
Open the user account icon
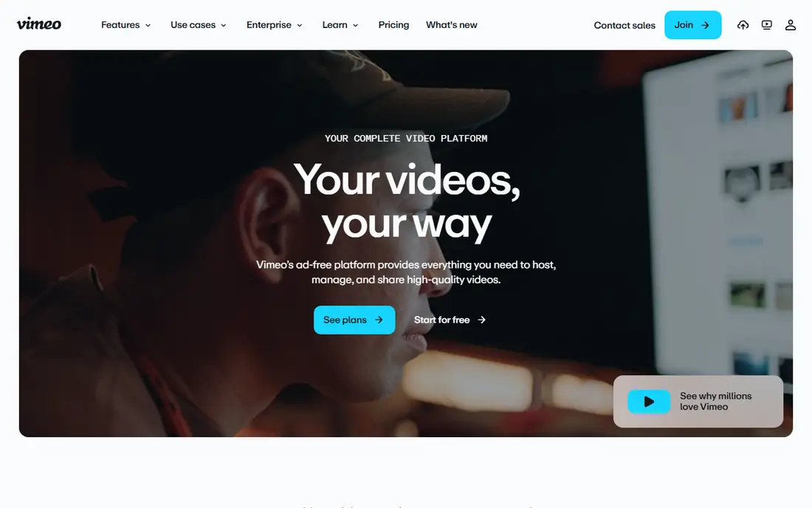click(x=791, y=25)
